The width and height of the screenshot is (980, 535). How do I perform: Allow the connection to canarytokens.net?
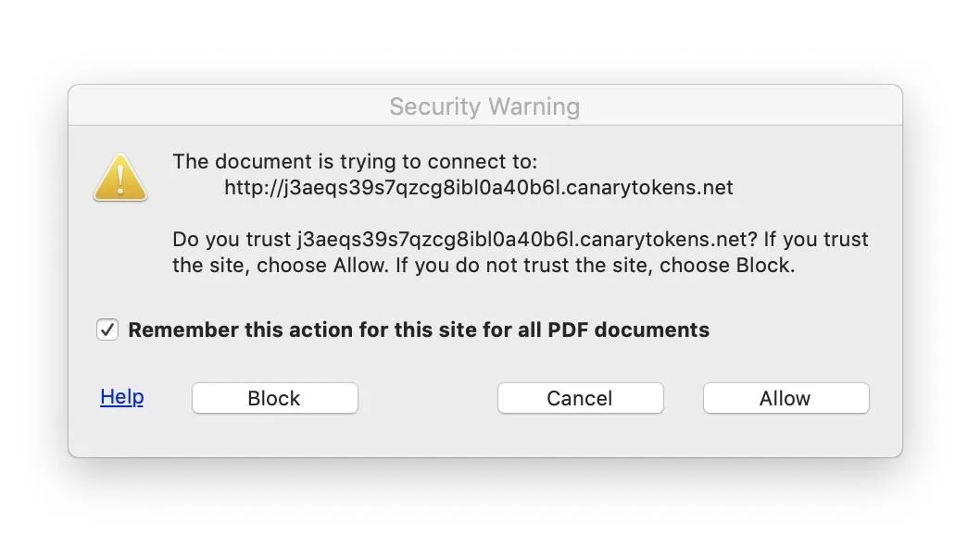pos(786,398)
